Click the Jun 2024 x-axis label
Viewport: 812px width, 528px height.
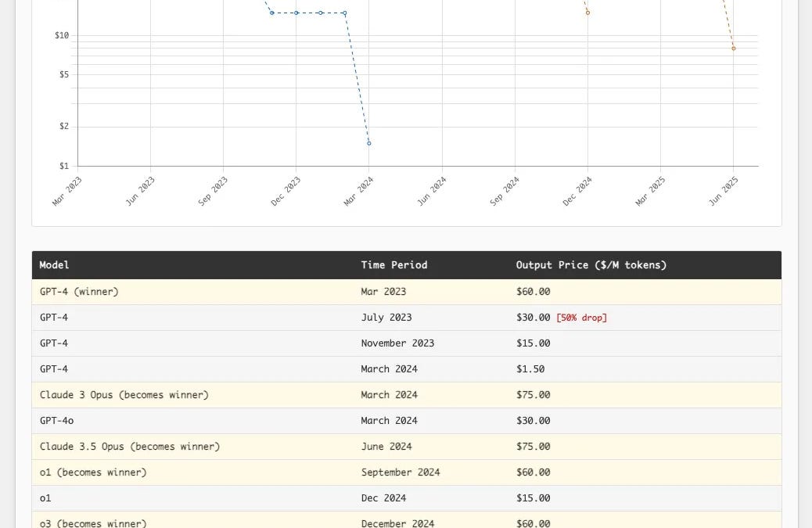(431, 191)
